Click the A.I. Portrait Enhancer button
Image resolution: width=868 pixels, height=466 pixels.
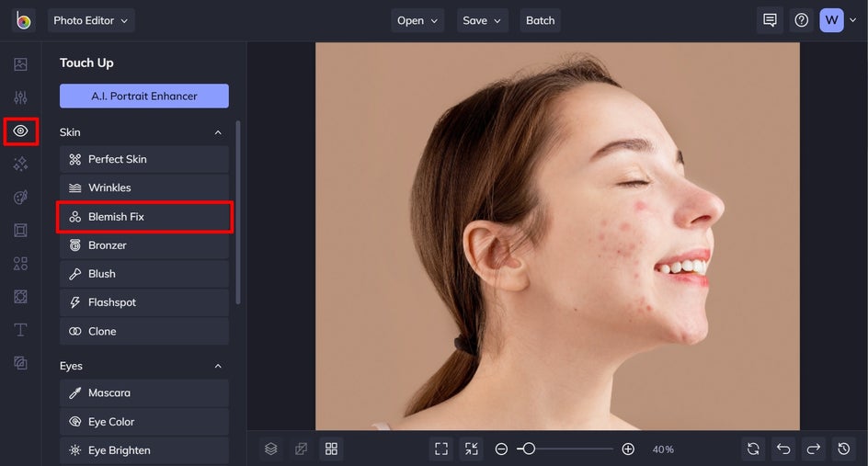coord(144,96)
